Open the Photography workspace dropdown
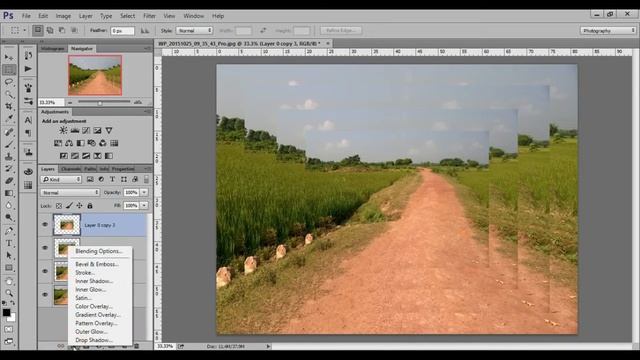Image resolution: width=640 pixels, height=360 pixels. coord(608,31)
